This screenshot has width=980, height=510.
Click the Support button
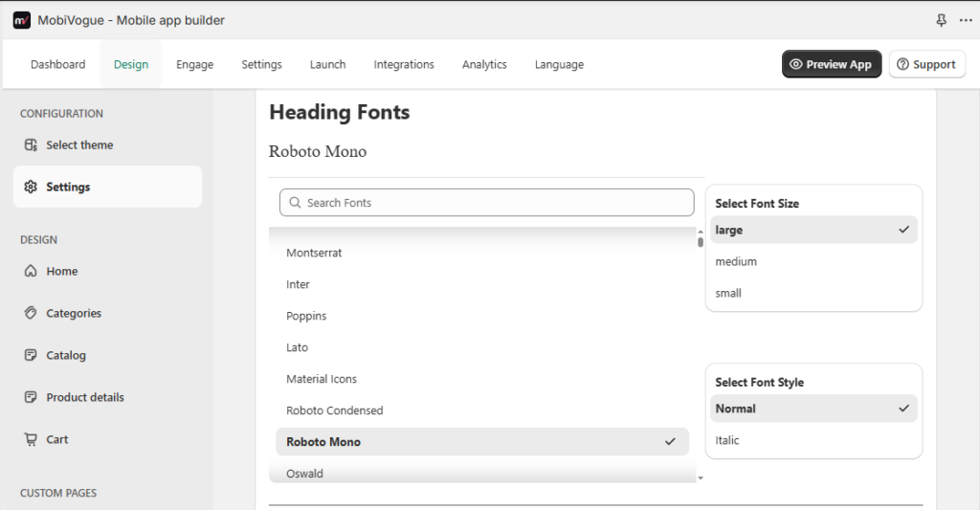pyautogui.click(x=927, y=64)
